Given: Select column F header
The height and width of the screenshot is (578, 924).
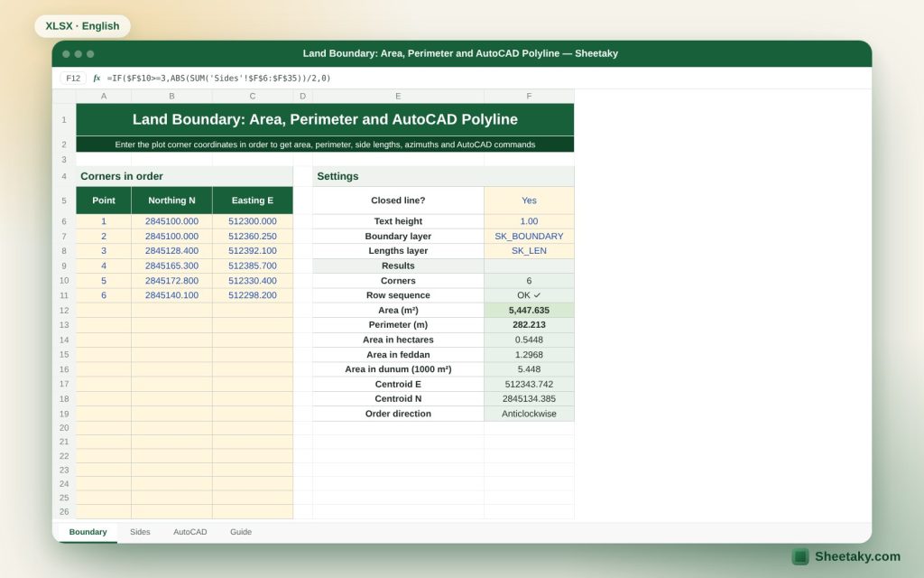Looking at the screenshot, I should click(x=529, y=96).
